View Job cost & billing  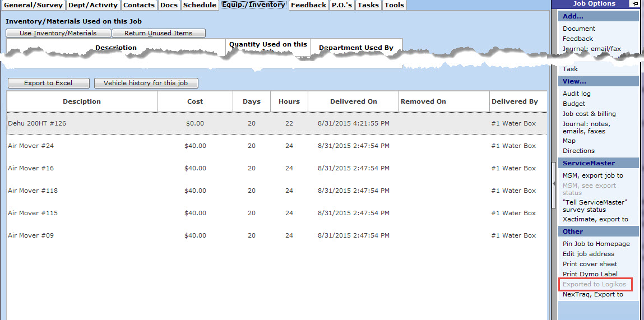pyautogui.click(x=589, y=114)
